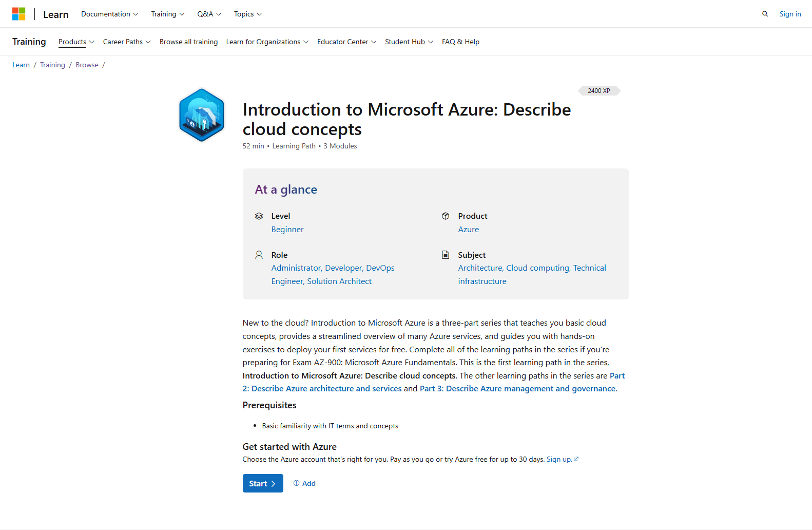Open the Architecture subject link
Viewport: 812px width, 530px height.
click(481, 268)
